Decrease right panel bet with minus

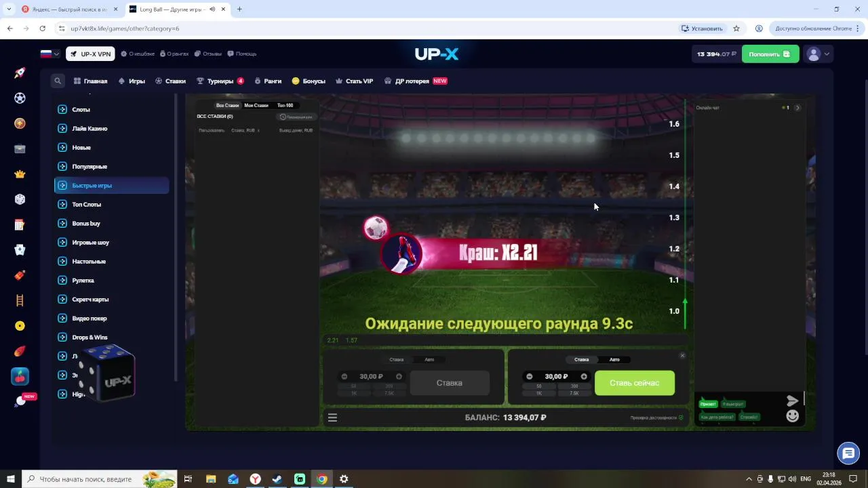pyautogui.click(x=530, y=376)
